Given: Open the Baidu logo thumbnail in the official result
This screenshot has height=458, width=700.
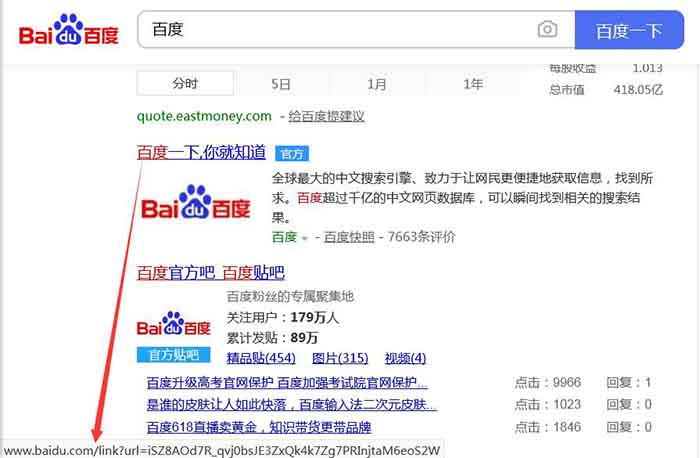Looking at the screenshot, I should 196,202.
